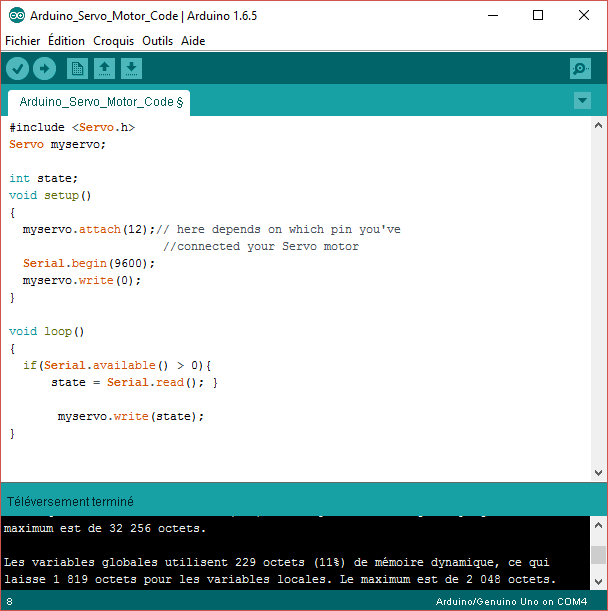Click the Upload right-arrow toolbar button

(x=44, y=69)
